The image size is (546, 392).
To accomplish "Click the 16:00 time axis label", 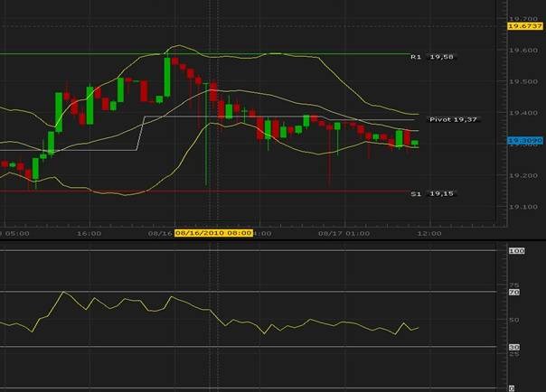I will 89,233.
